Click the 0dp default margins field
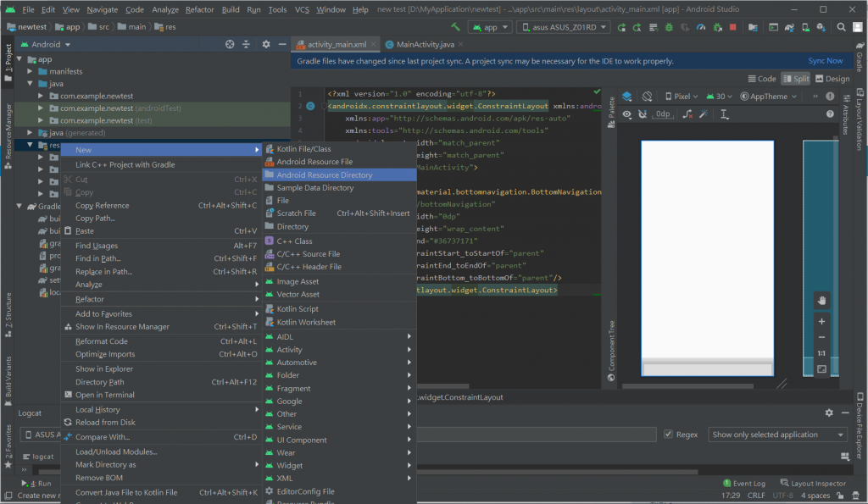Screen dimensions: 868x504 click(x=663, y=114)
